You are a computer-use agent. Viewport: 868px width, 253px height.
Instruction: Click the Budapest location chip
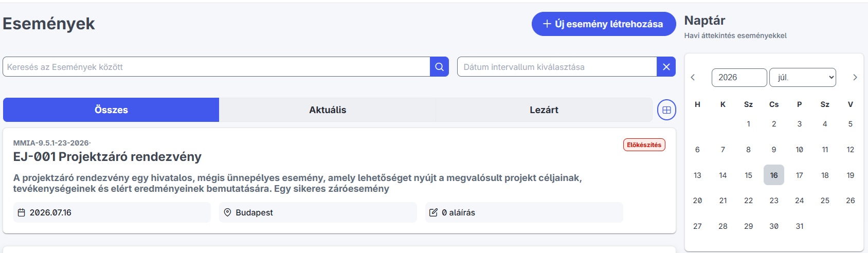[318, 212]
